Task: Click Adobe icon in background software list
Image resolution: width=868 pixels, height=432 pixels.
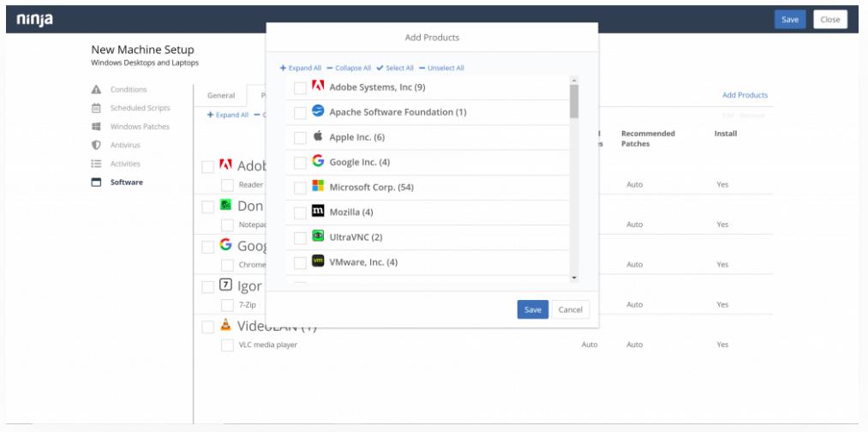Action: tap(225, 165)
